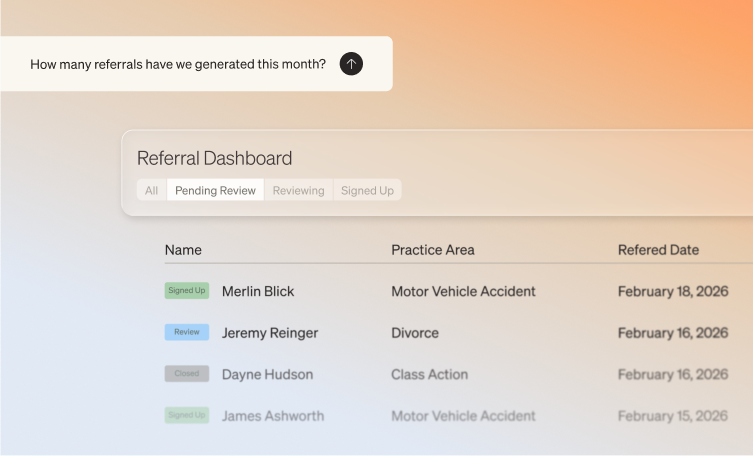Switch to the All tab
This screenshot has width=754, height=456.
(x=151, y=190)
